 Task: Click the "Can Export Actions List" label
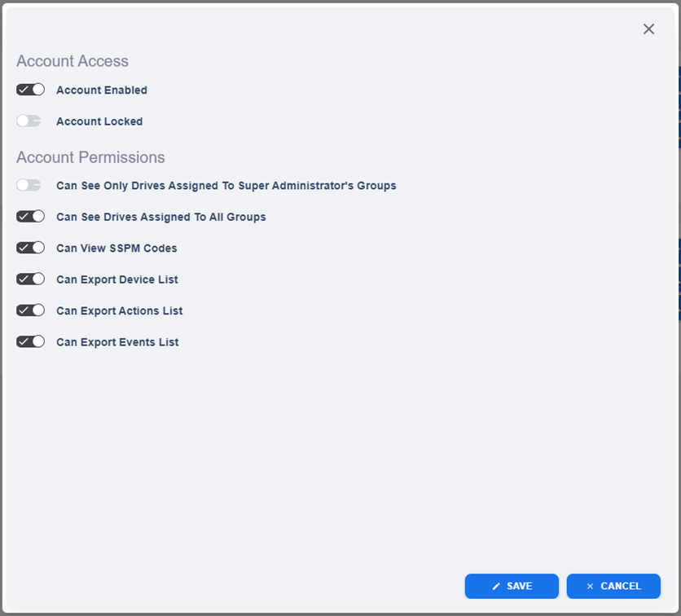coord(120,310)
